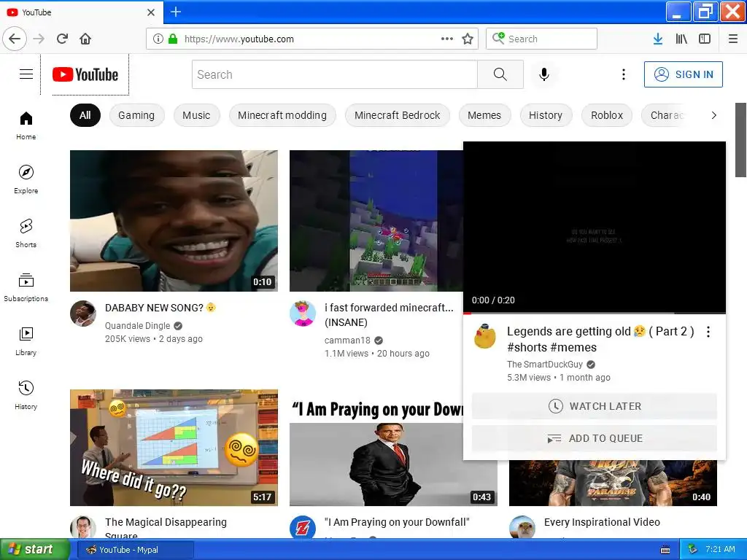Open the YouTube hamburger guide menu
747x560 pixels.
pyautogui.click(x=26, y=74)
